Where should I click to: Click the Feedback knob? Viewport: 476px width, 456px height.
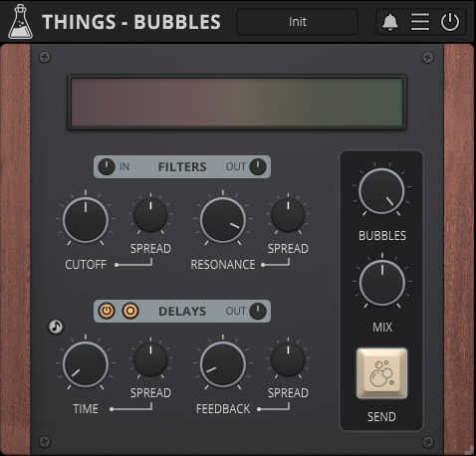223,364
